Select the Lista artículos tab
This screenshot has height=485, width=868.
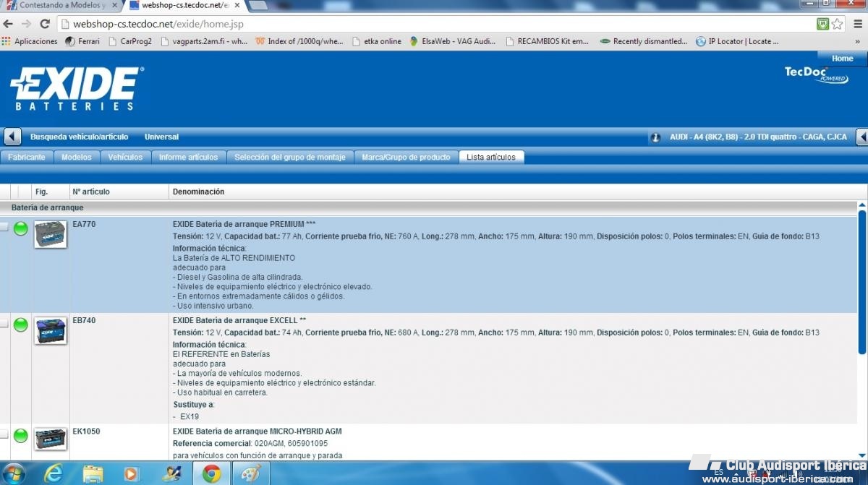(x=491, y=157)
